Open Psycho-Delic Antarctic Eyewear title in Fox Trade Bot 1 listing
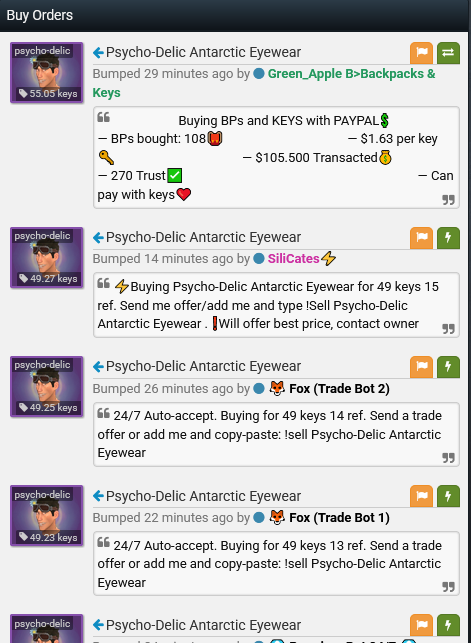 (203, 496)
